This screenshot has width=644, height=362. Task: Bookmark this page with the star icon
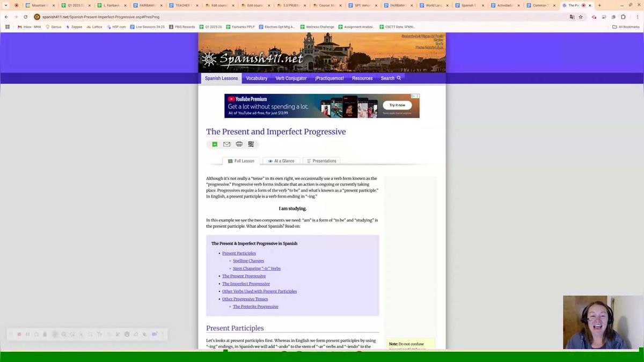pos(581,17)
